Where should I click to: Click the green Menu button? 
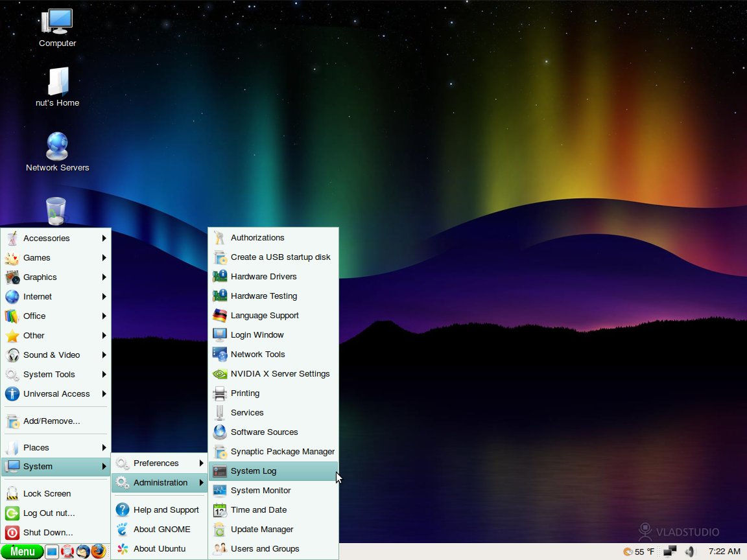[23, 552]
